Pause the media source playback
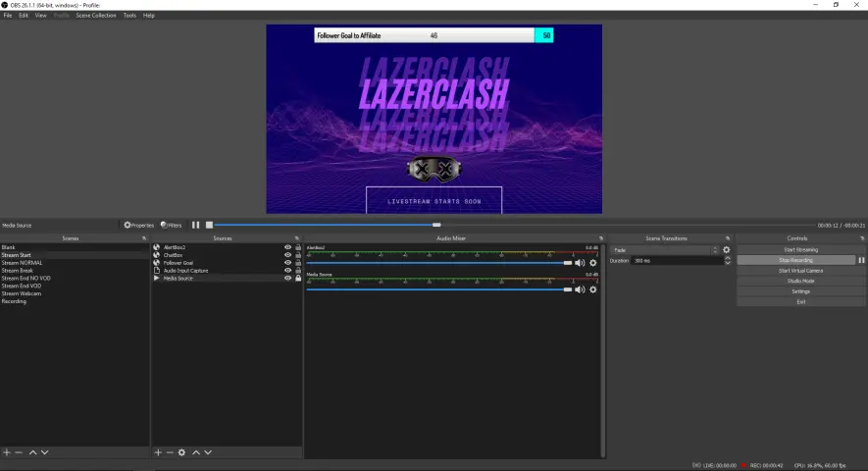The height and width of the screenshot is (471, 868). 195,225
